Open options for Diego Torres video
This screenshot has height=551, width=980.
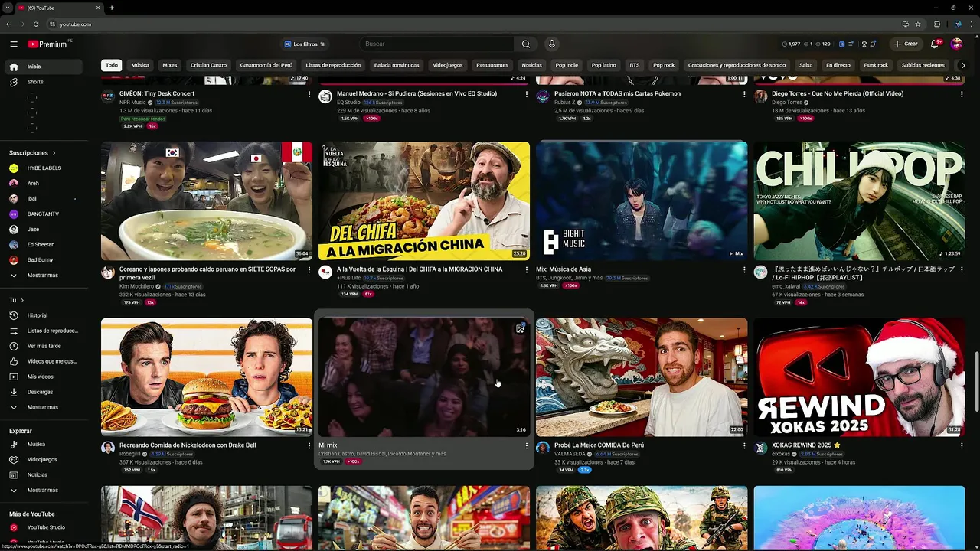pos(962,94)
